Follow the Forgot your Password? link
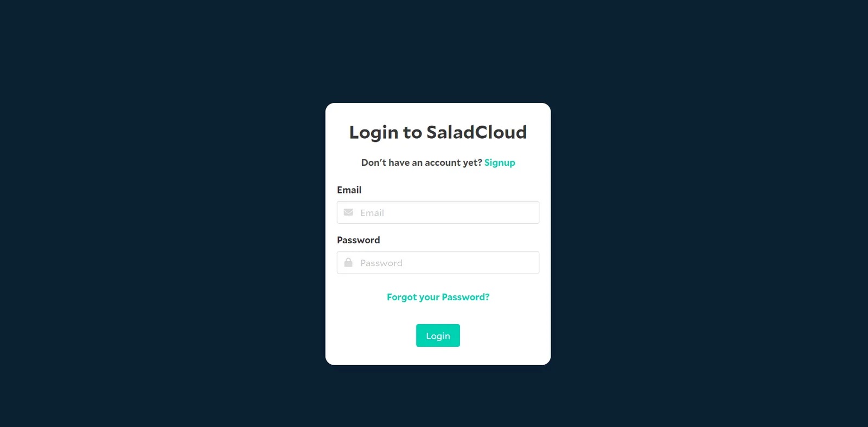Viewport: 868px width, 427px height. (x=438, y=297)
